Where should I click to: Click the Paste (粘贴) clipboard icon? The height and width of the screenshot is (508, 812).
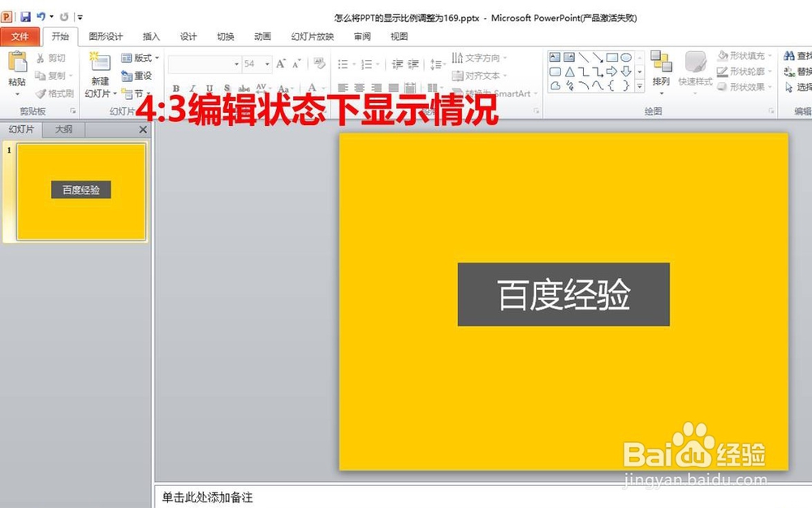pos(17,63)
